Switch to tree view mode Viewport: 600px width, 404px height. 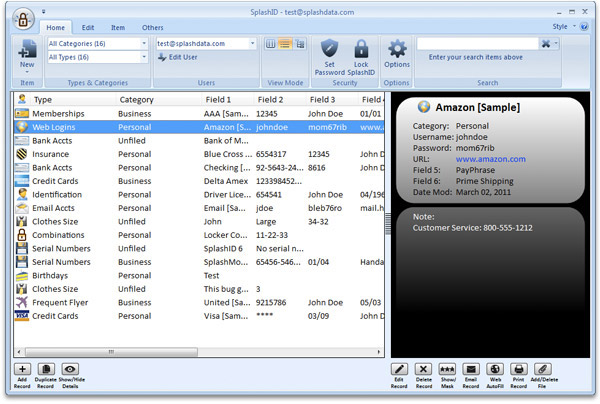[x=300, y=44]
